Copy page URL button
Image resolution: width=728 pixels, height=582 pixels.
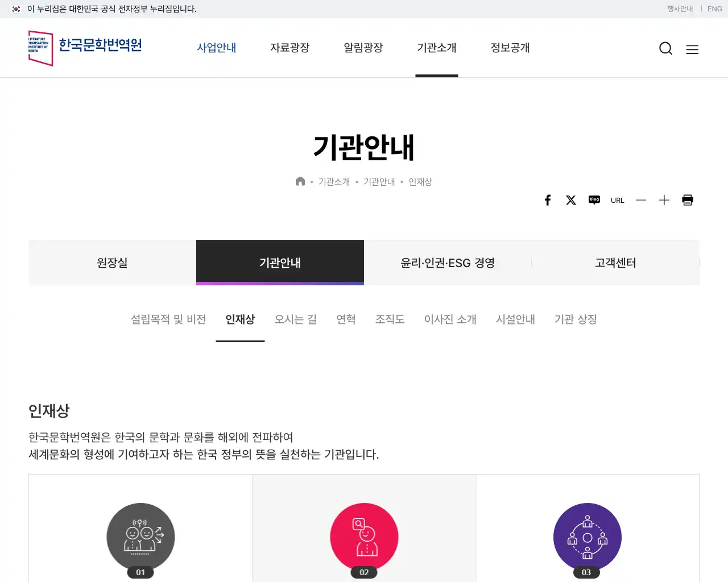(618, 200)
